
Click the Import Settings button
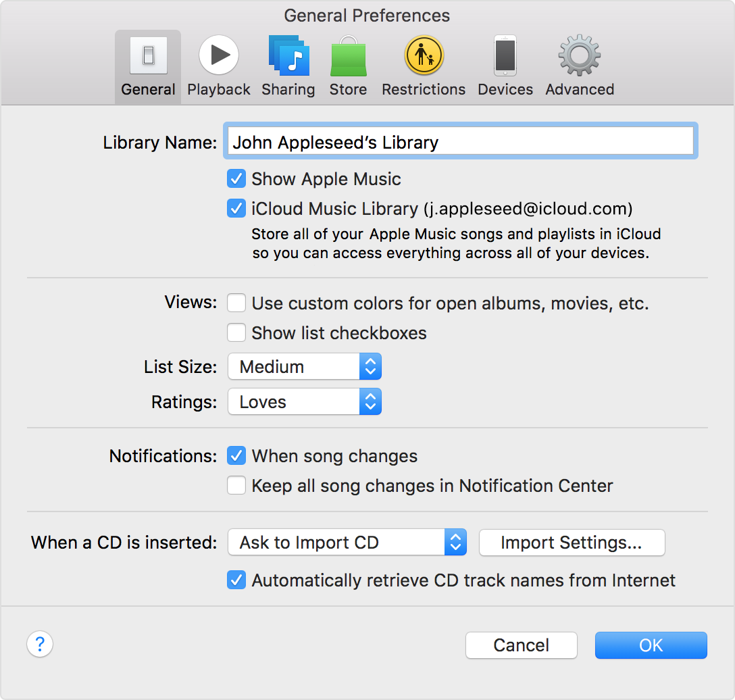572,543
